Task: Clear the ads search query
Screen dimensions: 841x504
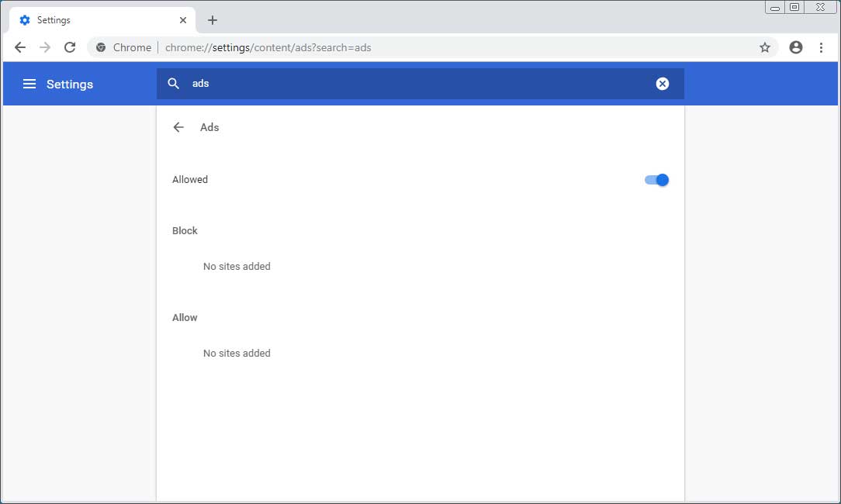Action: [x=663, y=83]
